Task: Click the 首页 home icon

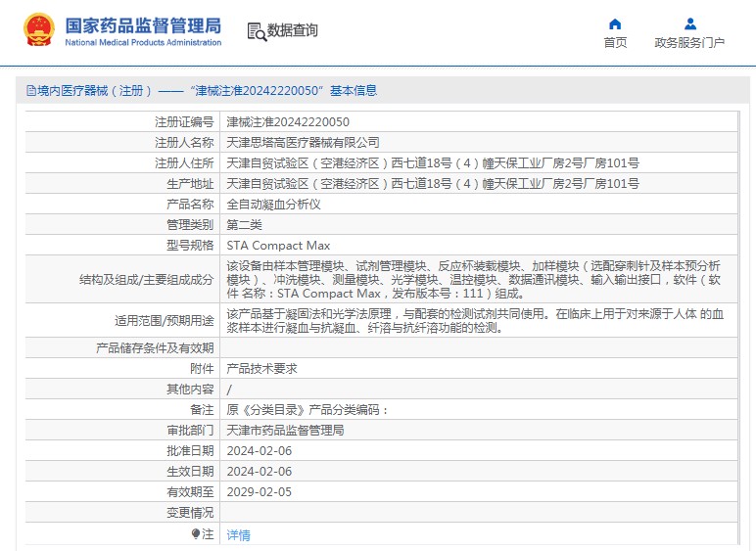Action: point(615,24)
